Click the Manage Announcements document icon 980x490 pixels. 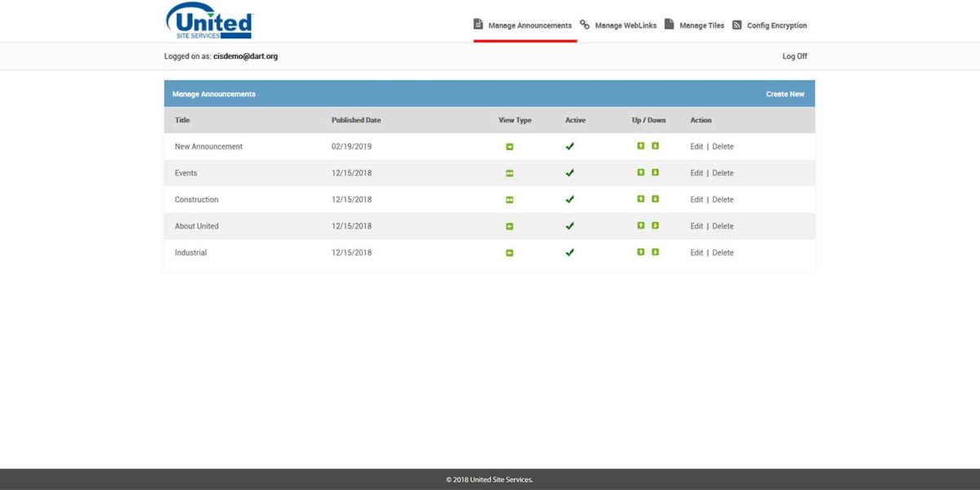[478, 24]
